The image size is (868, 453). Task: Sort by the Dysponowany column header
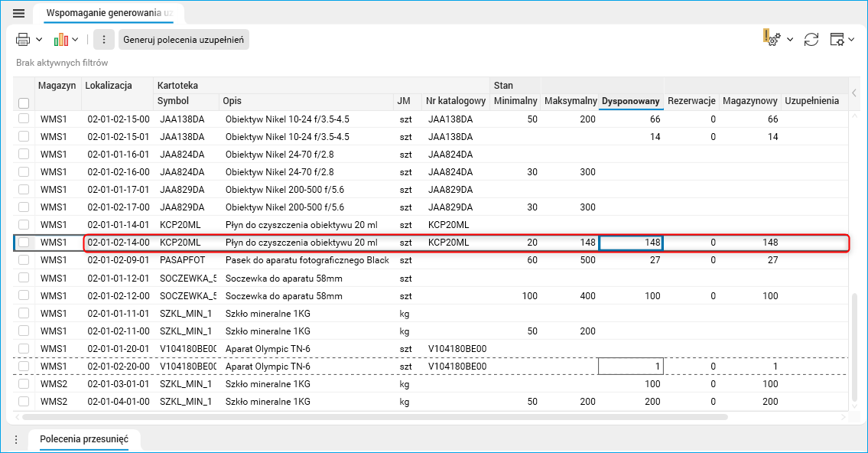point(630,102)
